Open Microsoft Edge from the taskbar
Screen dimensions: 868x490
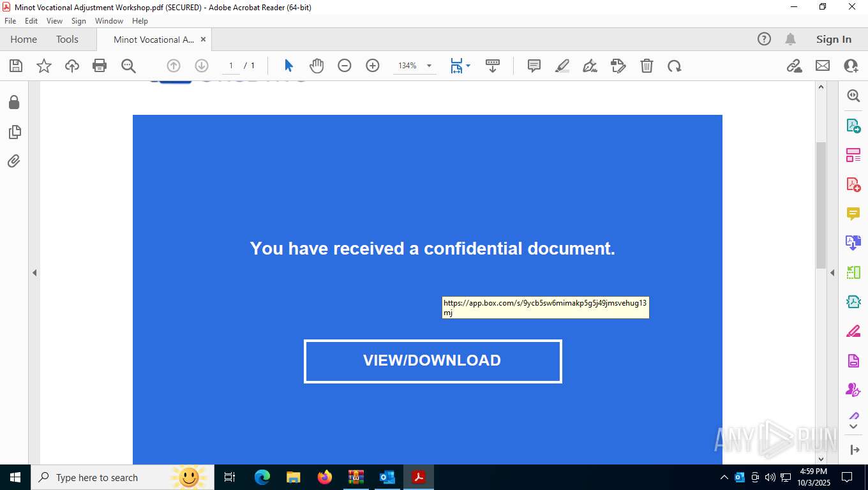point(262,477)
